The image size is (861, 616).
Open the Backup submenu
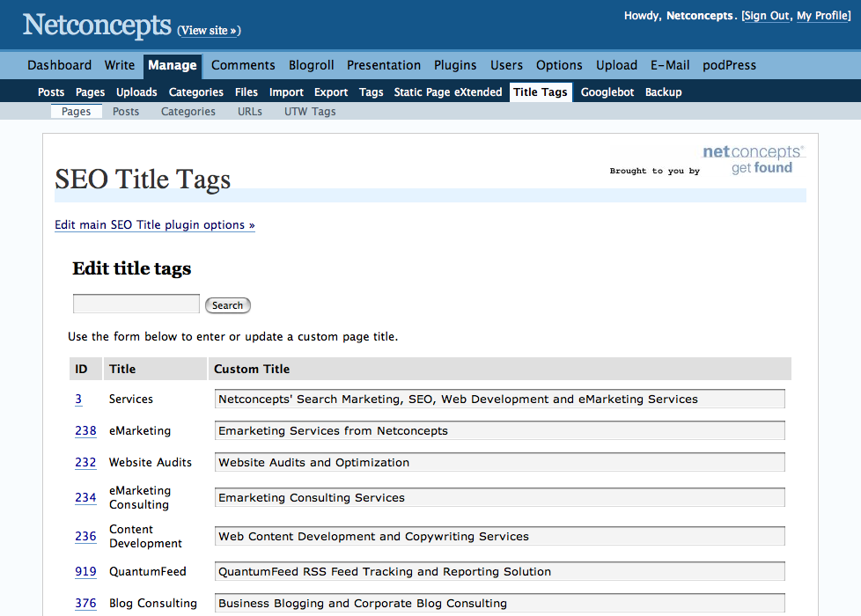(x=663, y=92)
